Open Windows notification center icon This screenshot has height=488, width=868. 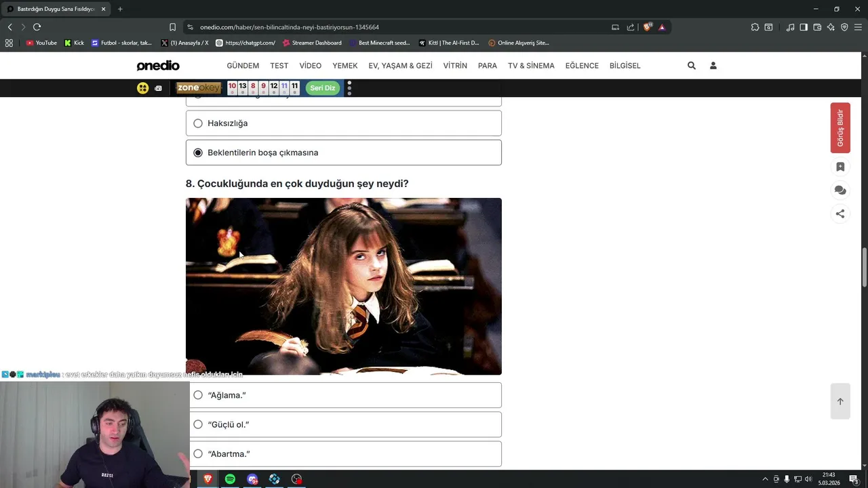click(x=854, y=479)
